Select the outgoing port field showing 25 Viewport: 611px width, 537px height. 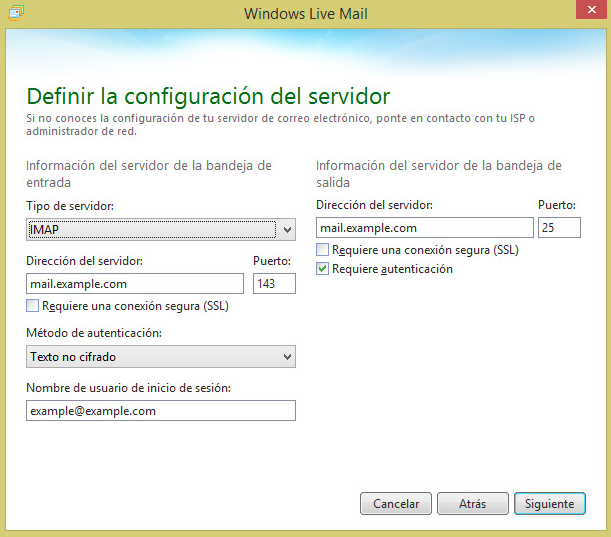(x=559, y=228)
